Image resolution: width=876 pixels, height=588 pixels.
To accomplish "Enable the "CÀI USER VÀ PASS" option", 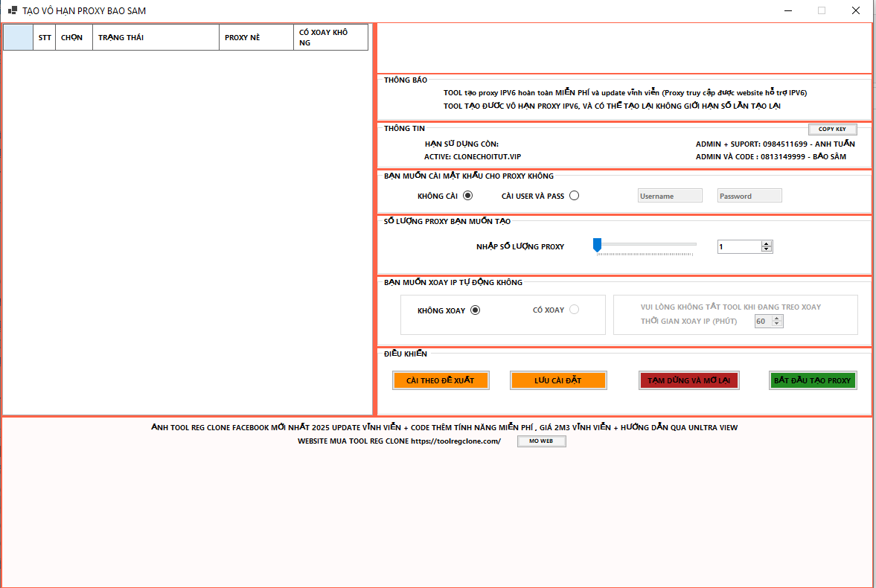I will (574, 195).
